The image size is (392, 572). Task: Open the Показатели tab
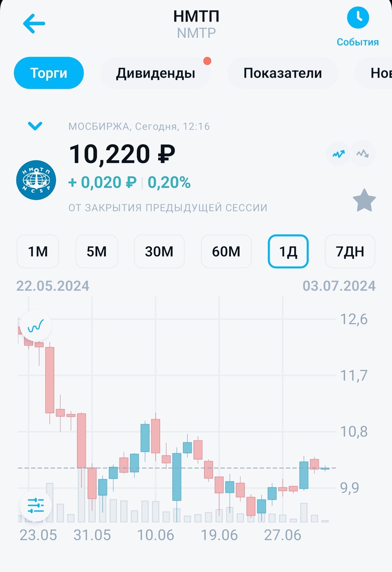[282, 73]
